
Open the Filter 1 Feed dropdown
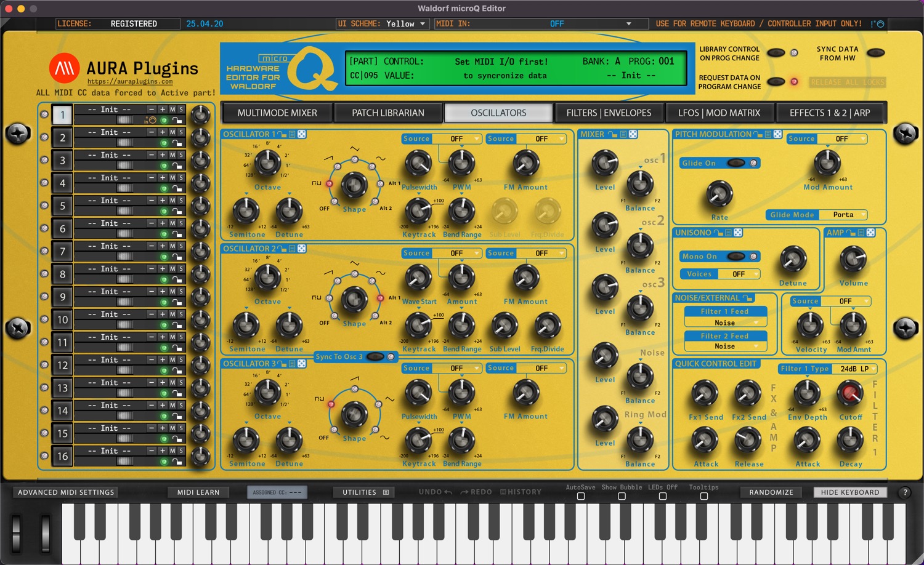(x=725, y=323)
